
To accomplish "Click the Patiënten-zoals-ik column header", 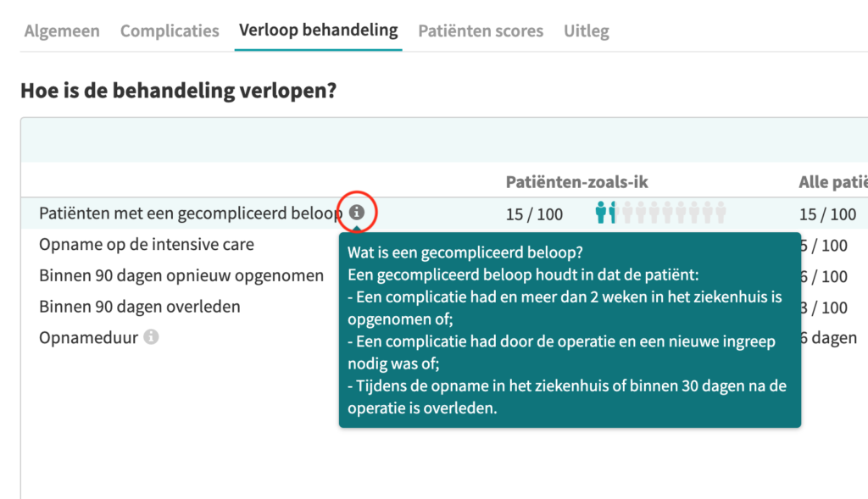I will pyautogui.click(x=576, y=182).
